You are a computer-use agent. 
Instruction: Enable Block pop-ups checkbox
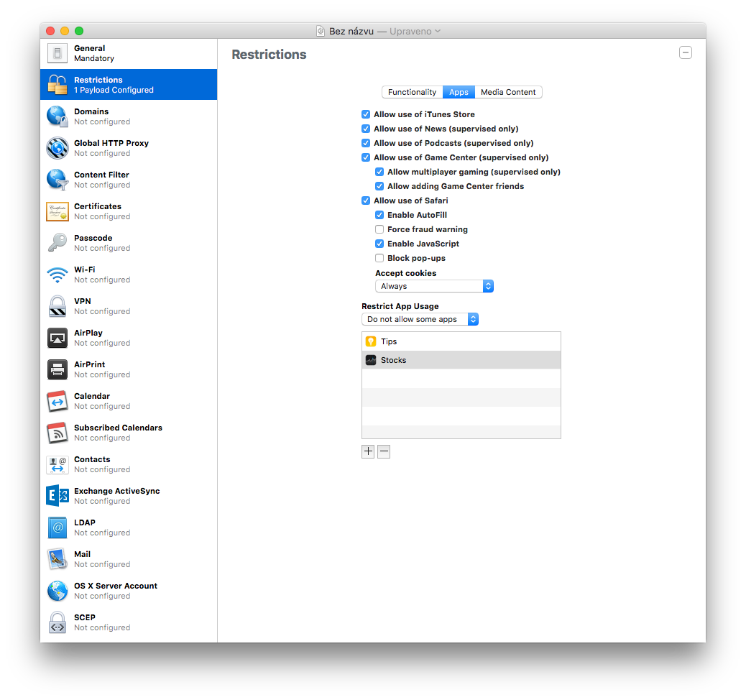coord(379,258)
